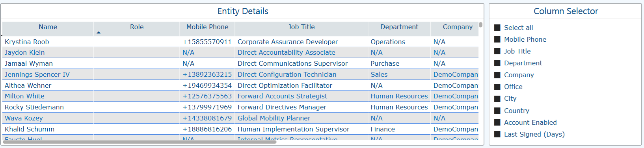Uncheck the Mobile Phone column checkbox

(x=497, y=39)
